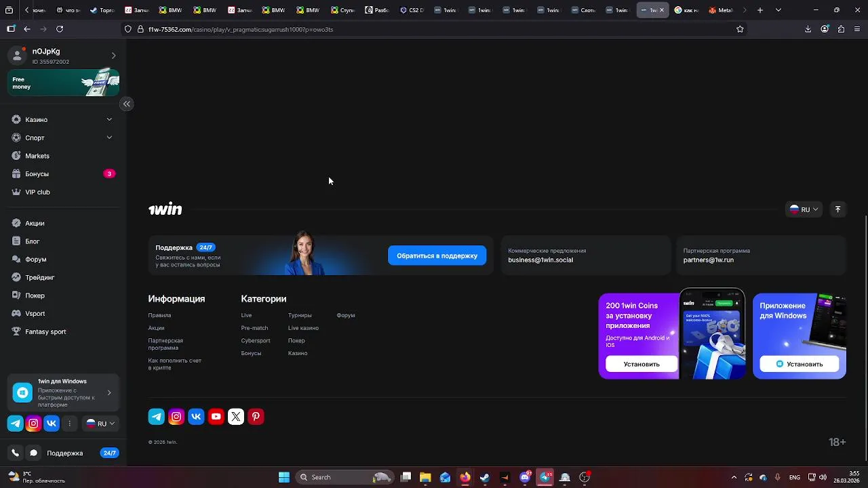Click partners@1w.run email link
The width and height of the screenshot is (868, 488).
pos(709,260)
